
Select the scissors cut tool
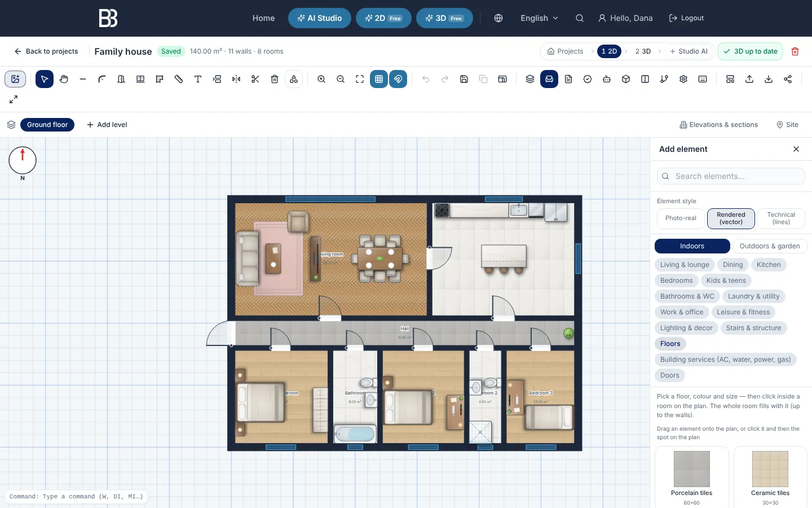255,79
